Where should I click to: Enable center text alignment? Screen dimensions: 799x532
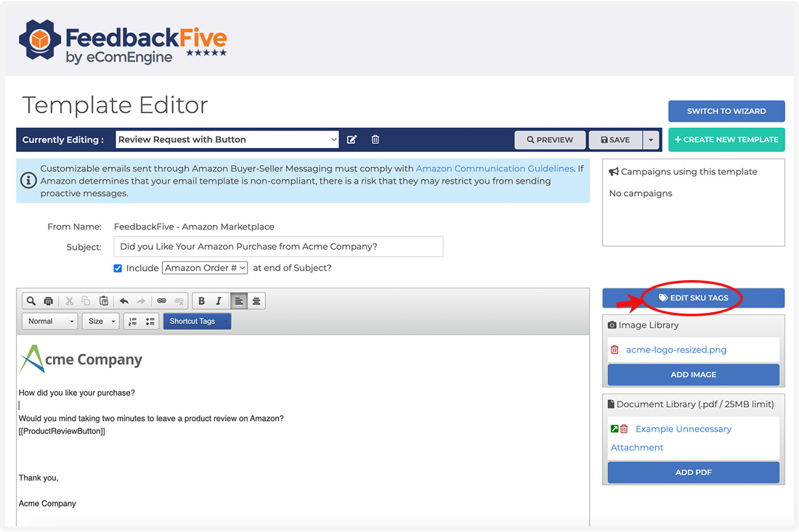click(256, 301)
